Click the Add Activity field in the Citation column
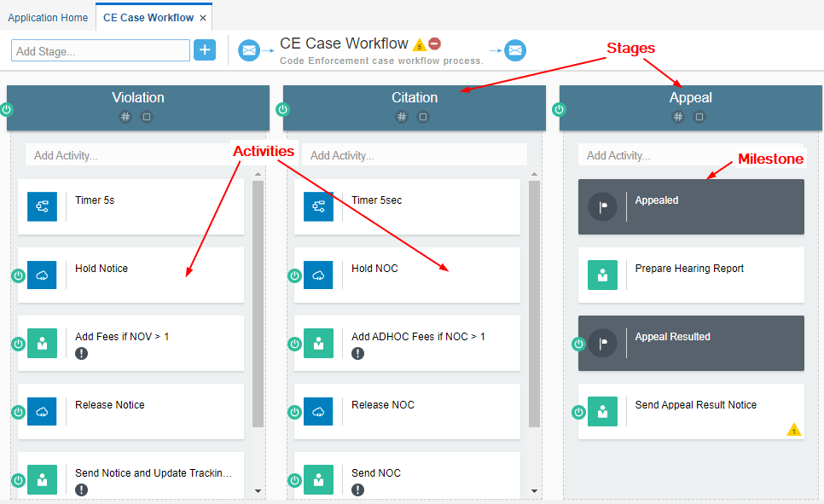This screenshot has height=504, width=824. click(x=415, y=154)
